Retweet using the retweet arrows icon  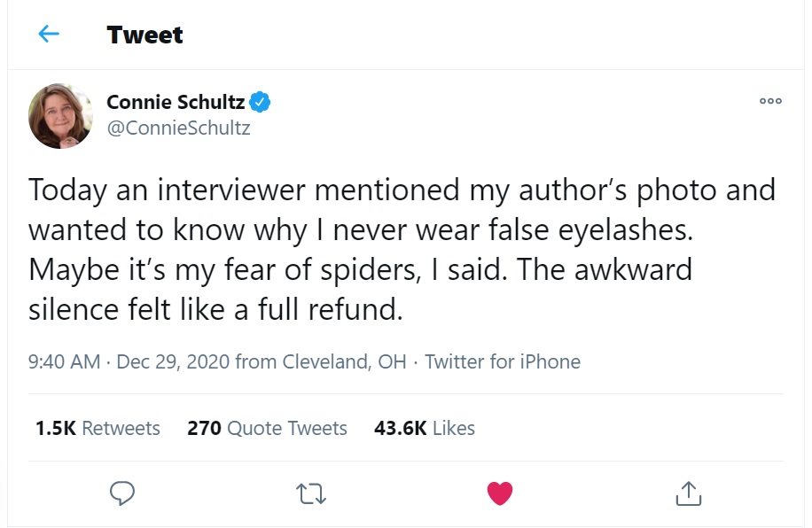(x=311, y=493)
